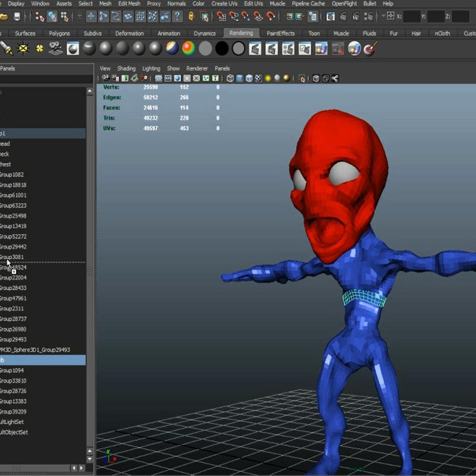Viewport: 476px width, 476px height.
Task: Click the X coordinate input field
Action: coord(412,17)
